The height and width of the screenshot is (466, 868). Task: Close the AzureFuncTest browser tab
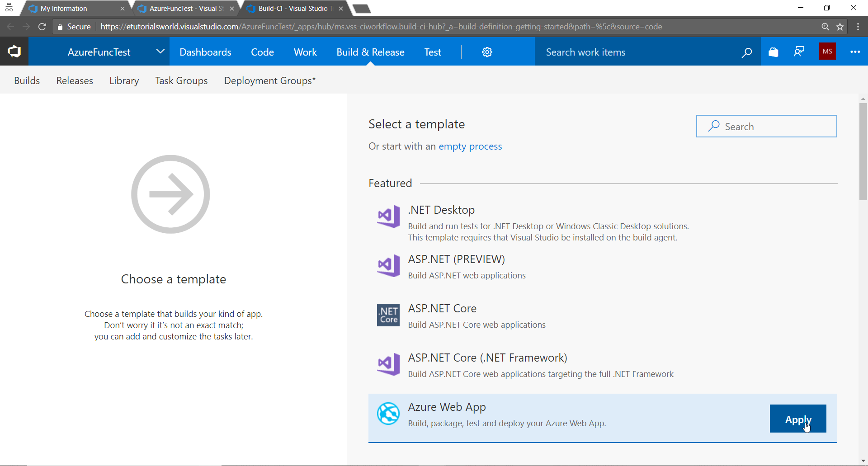pos(232,9)
